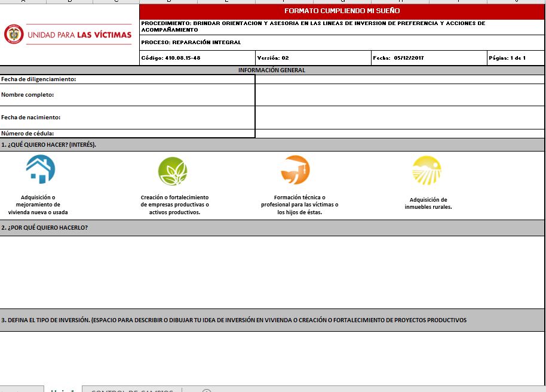Image resolution: width=546 pixels, height=392 pixels.
Task: Click the new sheet plus icon
Action: (207, 391)
